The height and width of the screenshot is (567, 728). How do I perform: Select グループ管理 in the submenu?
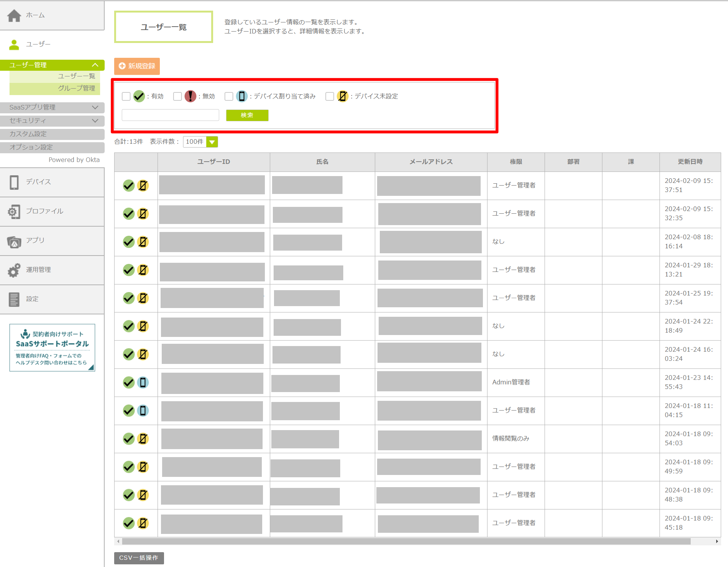point(76,88)
